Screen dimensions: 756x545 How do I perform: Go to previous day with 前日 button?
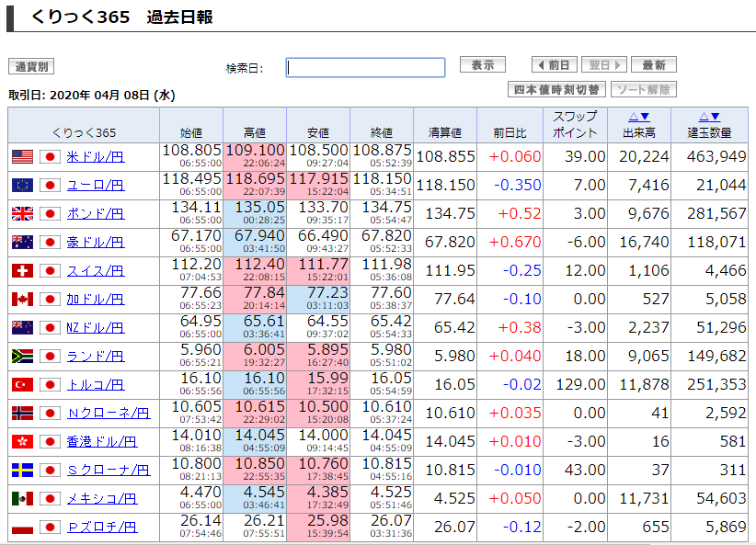(x=555, y=64)
